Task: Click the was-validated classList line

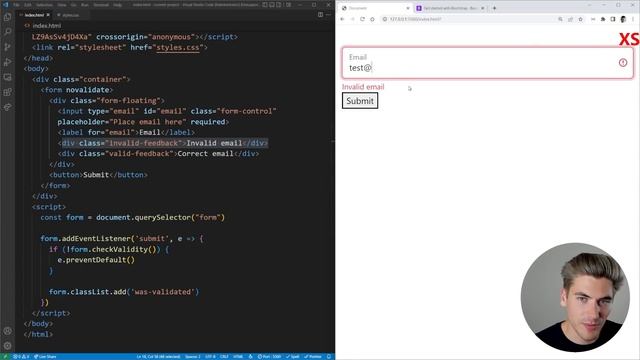Action: pos(124,291)
